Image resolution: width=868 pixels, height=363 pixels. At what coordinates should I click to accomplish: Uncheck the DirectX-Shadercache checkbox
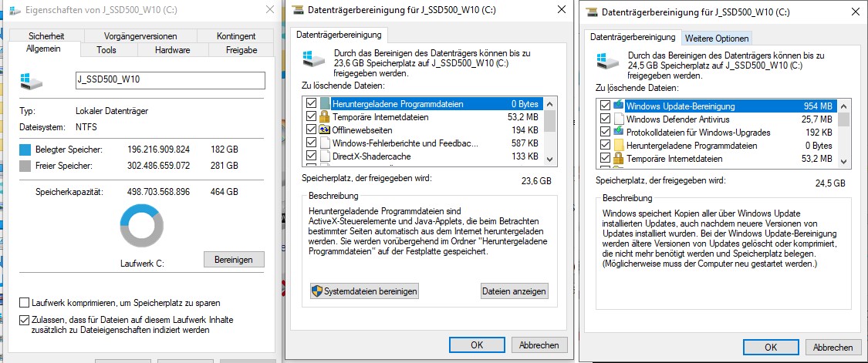click(x=311, y=156)
